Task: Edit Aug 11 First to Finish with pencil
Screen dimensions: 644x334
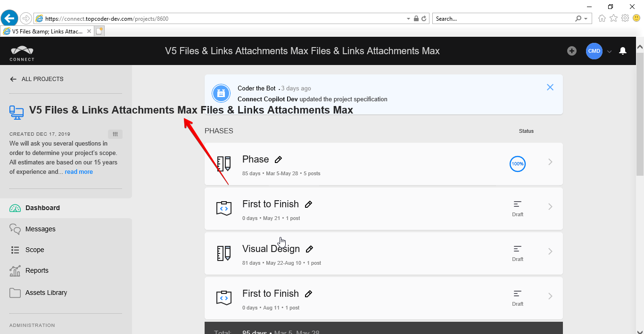Action: tap(308, 294)
